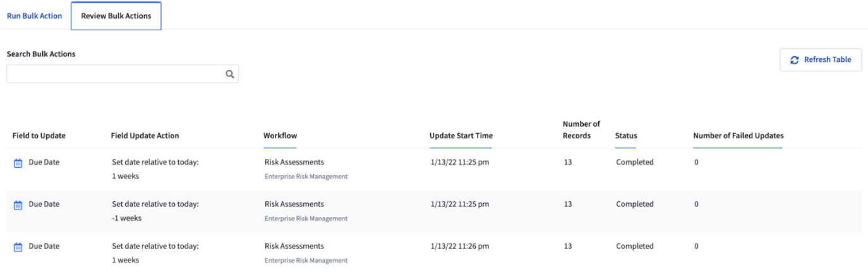Screen dimensions: 868x275
Task: Sort by Number of Failed Updates column
Action: point(738,136)
